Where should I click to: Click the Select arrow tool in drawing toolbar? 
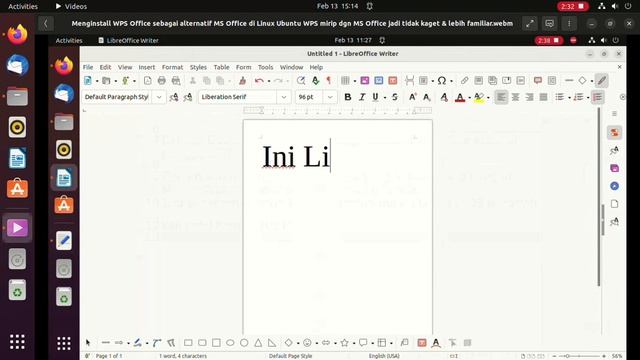point(88,343)
